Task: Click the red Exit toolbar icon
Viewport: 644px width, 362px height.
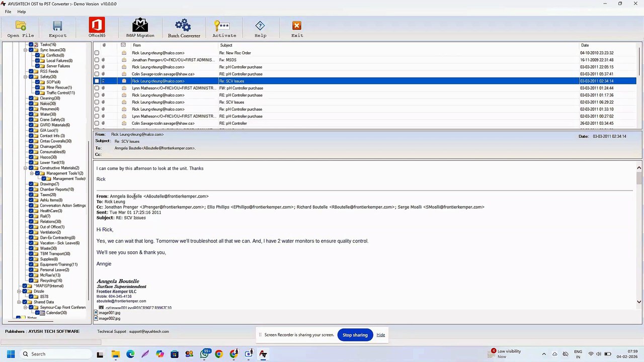Action: pos(297,26)
